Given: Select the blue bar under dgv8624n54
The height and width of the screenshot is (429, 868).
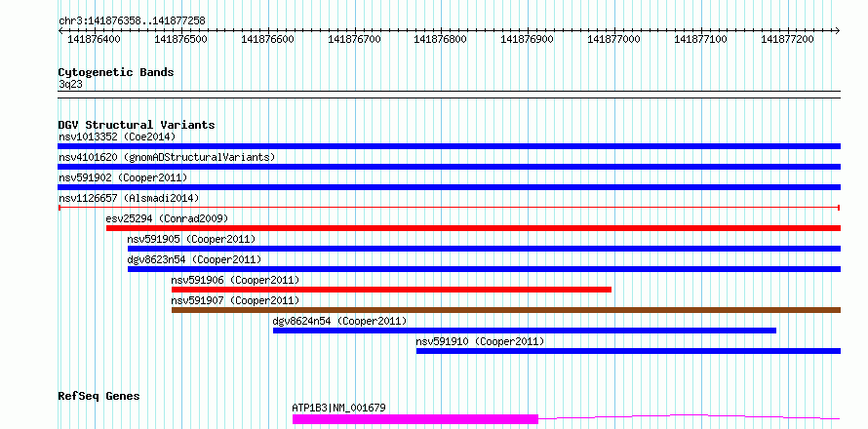Looking at the screenshot, I should tap(525, 331).
